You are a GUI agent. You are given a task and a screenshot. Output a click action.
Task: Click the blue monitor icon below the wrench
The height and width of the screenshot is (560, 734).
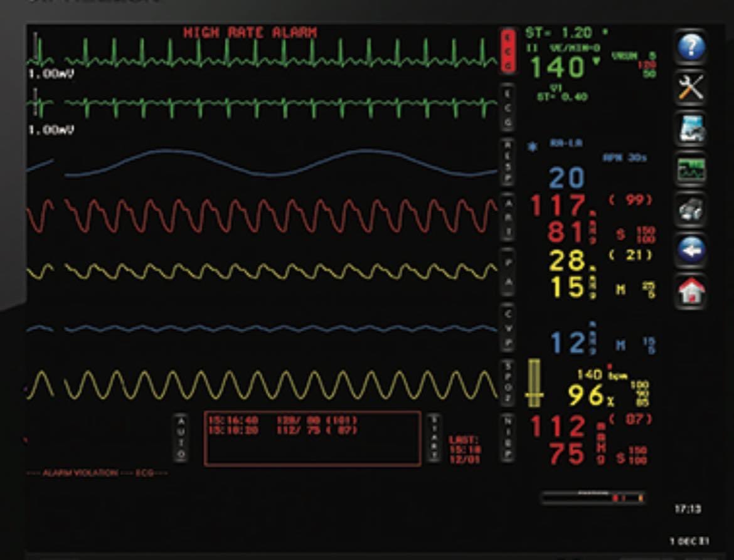pos(691,128)
